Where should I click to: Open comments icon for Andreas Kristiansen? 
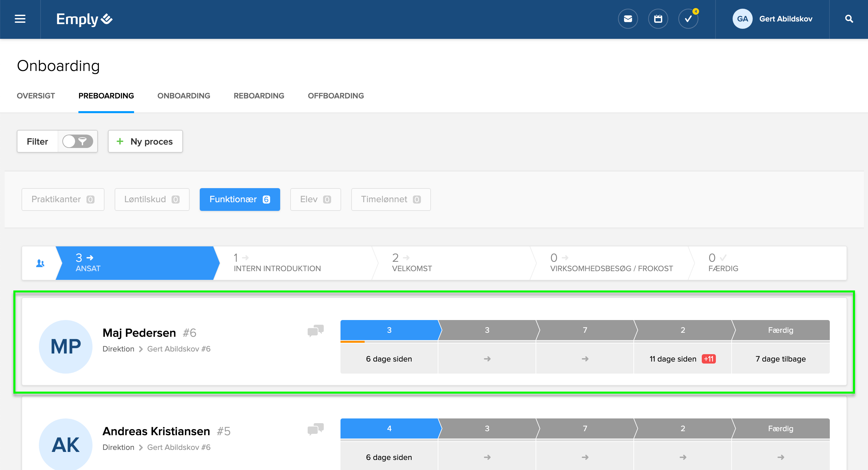tap(315, 429)
